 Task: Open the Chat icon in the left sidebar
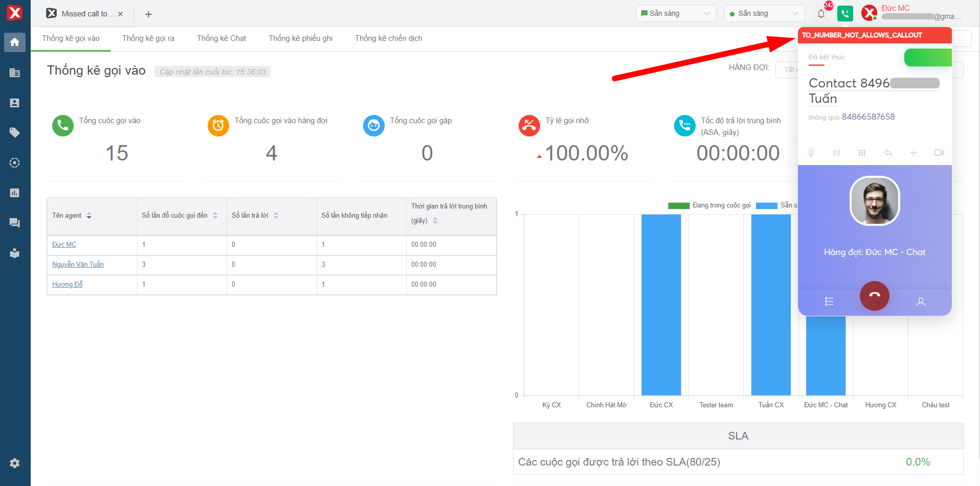(15, 223)
